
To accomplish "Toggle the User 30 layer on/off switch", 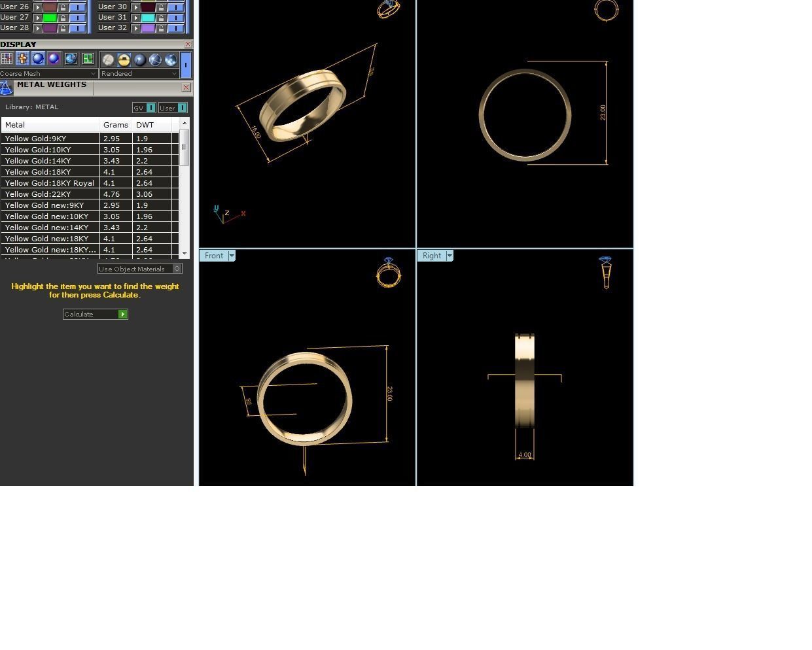I will 175,7.
